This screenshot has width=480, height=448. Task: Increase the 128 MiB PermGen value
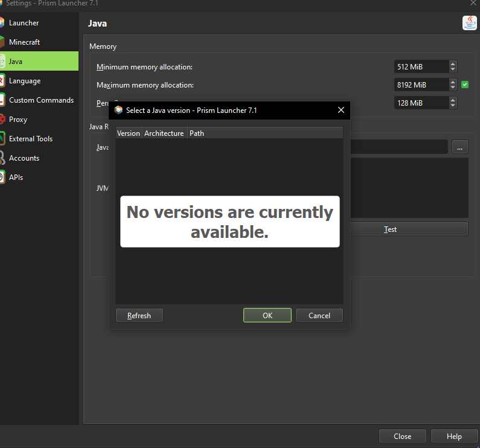(x=453, y=100)
